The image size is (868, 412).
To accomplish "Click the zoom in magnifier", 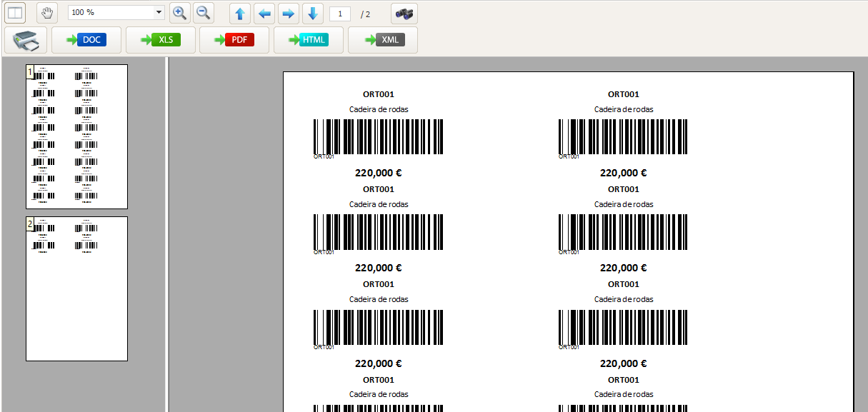I will coord(180,13).
